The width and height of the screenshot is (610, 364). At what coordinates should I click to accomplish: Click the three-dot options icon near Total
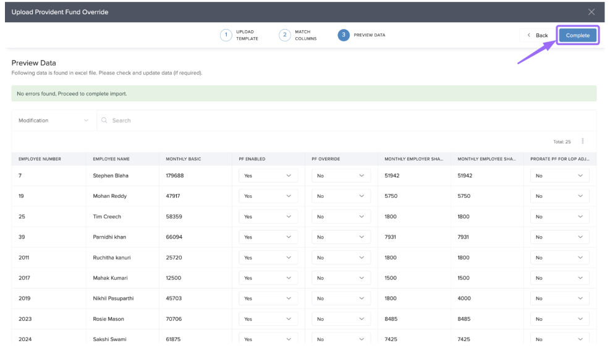pos(583,142)
